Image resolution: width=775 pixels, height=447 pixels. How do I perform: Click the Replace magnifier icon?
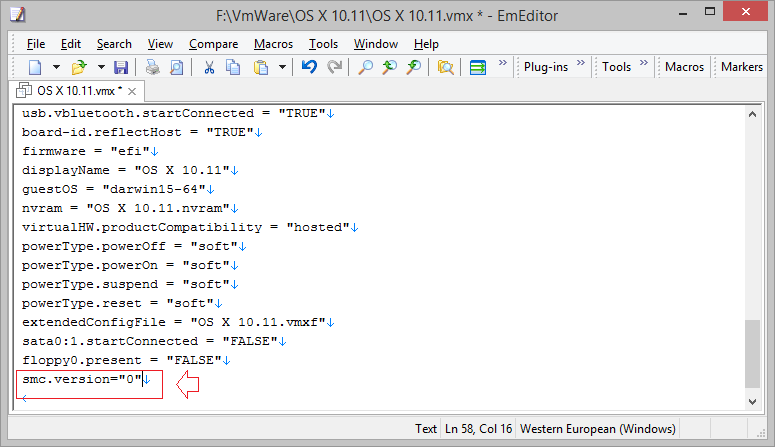[414, 67]
